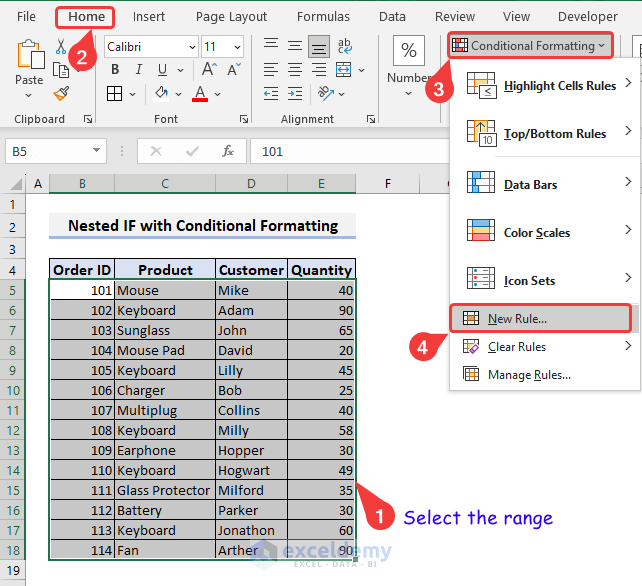Click the Italic formatting icon

point(138,69)
